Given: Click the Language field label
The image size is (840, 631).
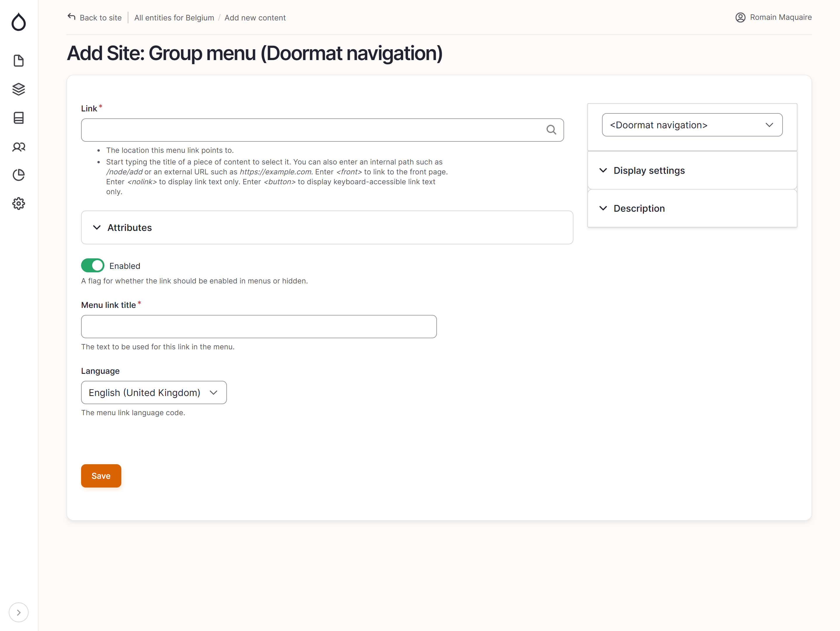Looking at the screenshot, I should click(x=100, y=371).
